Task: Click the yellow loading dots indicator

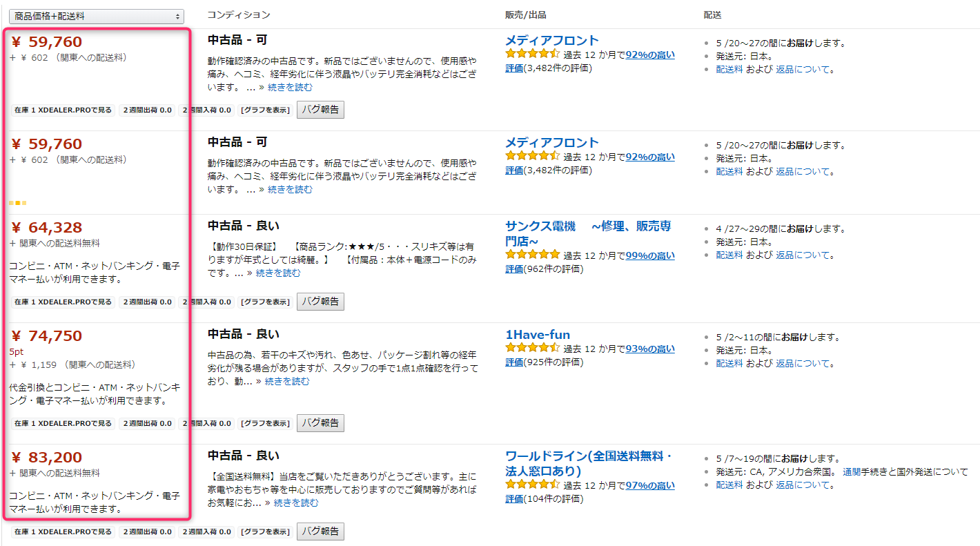Action: (18, 203)
